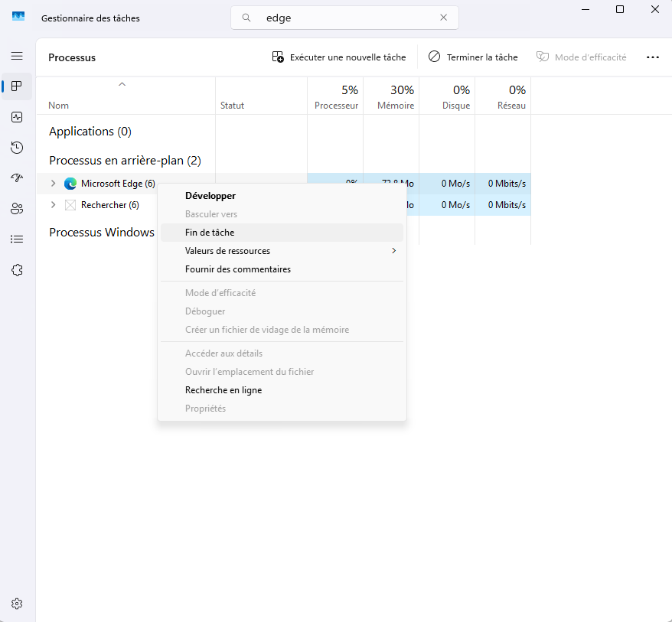Sort by the Processeur column header
The width and height of the screenshot is (672, 622).
(335, 97)
